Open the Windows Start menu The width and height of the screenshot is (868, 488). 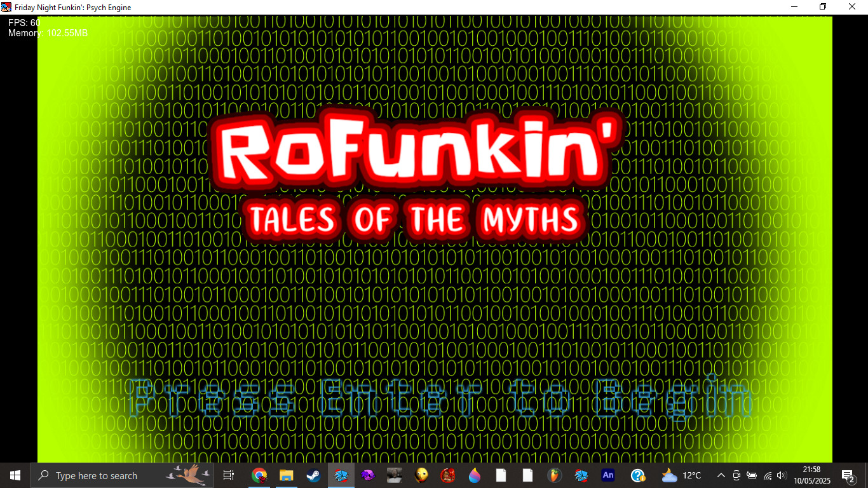click(x=15, y=475)
